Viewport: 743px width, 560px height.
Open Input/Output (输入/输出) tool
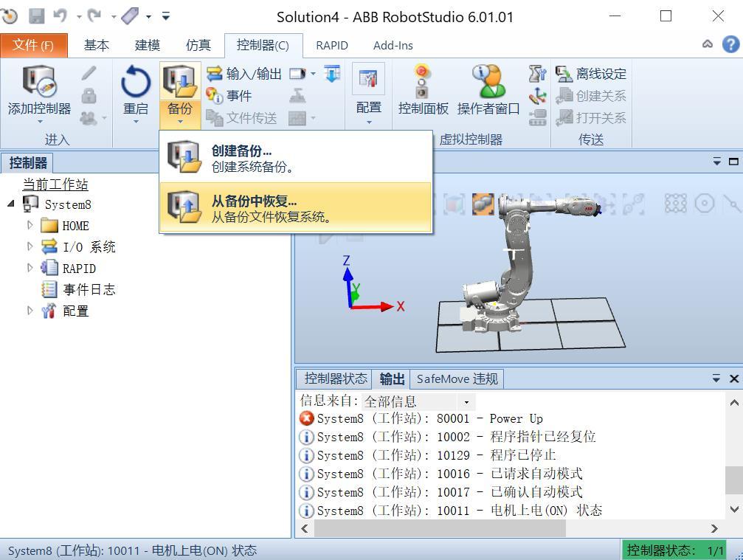244,74
